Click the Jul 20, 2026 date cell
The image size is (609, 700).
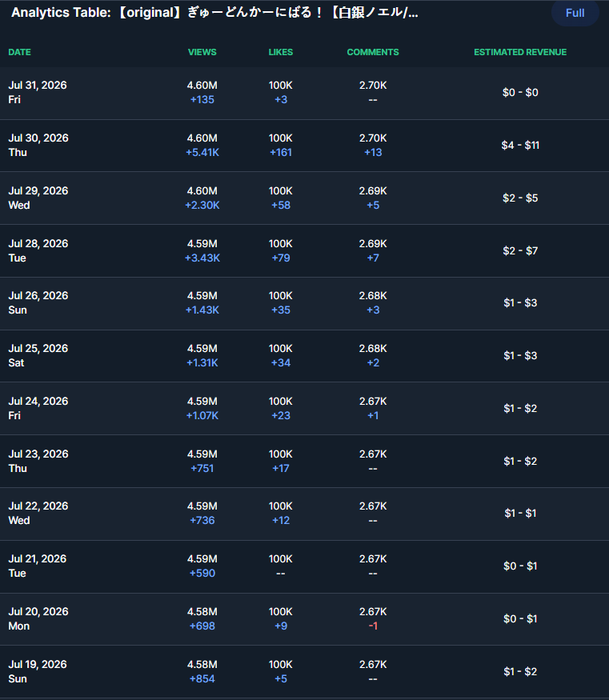click(38, 618)
